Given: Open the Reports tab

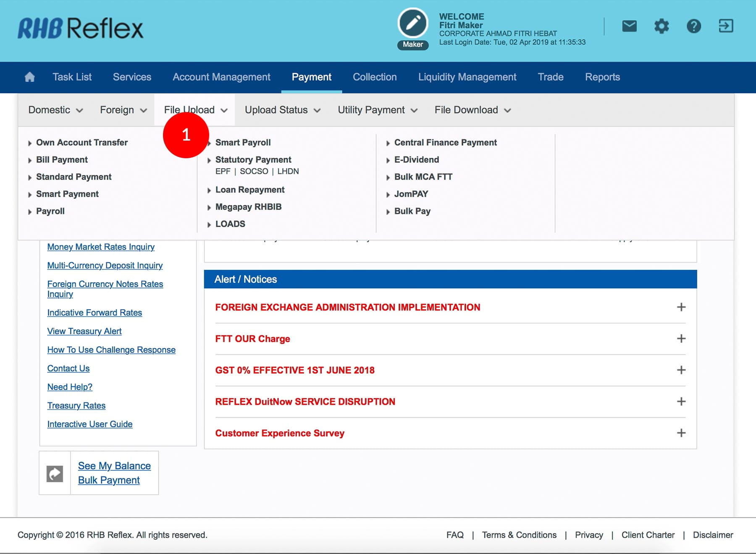Looking at the screenshot, I should click(602, 77).
